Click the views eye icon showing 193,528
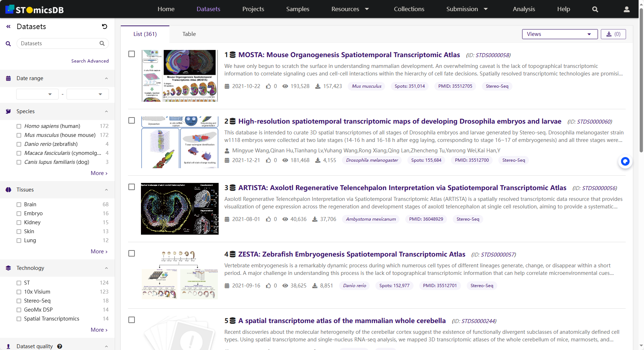 [285, 86]
